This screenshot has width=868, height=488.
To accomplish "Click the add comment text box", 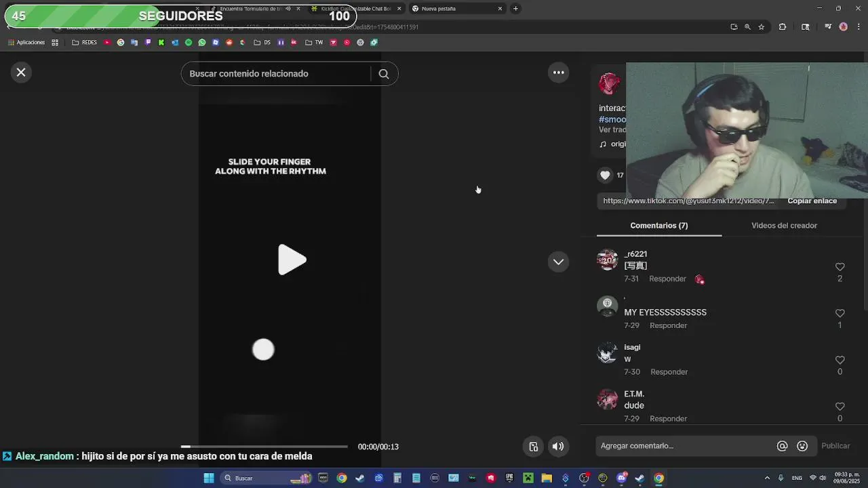I will [685, 446].
